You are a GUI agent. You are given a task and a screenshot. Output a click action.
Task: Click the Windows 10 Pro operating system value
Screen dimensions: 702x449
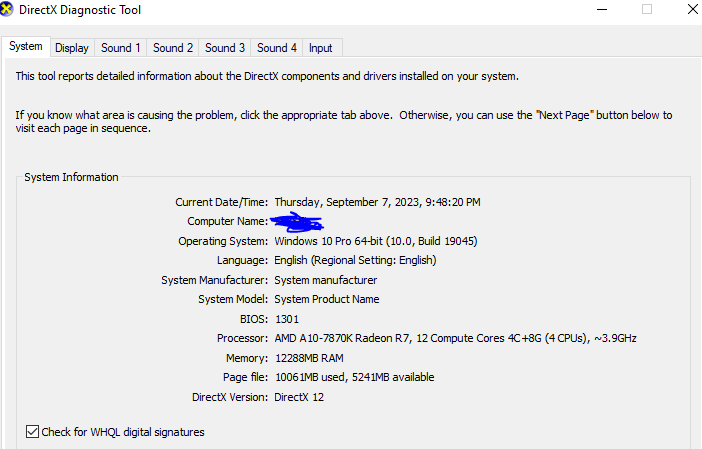(x=370, y=241)
